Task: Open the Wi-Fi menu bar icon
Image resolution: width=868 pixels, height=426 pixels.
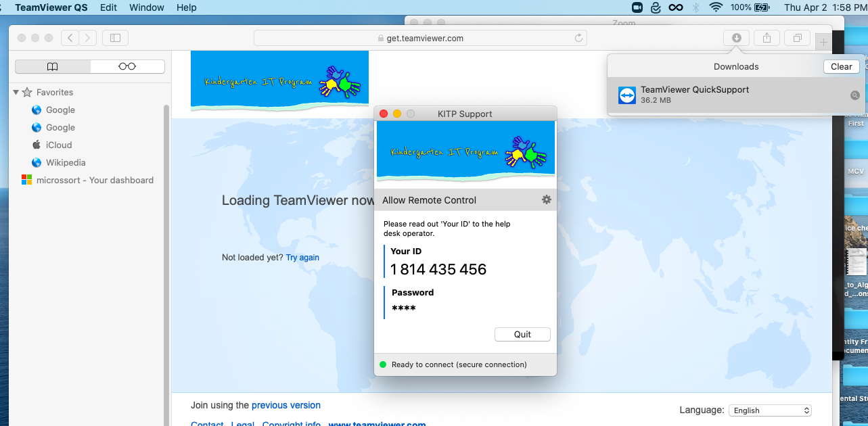Action: tap(716, 7)
